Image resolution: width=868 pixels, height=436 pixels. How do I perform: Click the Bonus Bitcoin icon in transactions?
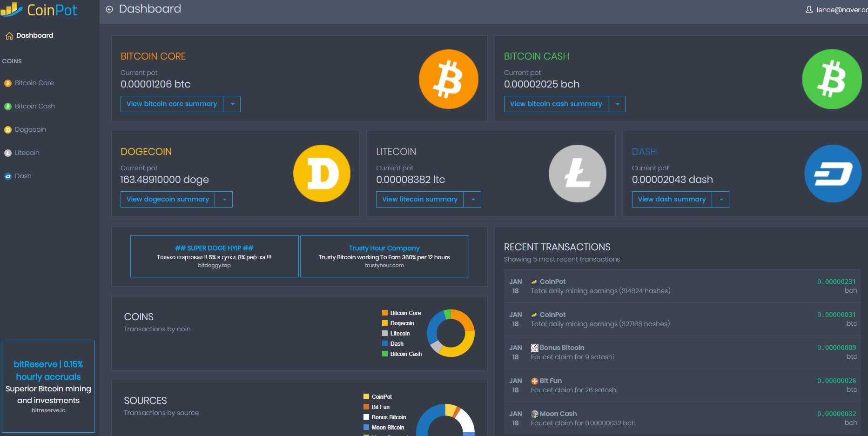click(535, 348)
